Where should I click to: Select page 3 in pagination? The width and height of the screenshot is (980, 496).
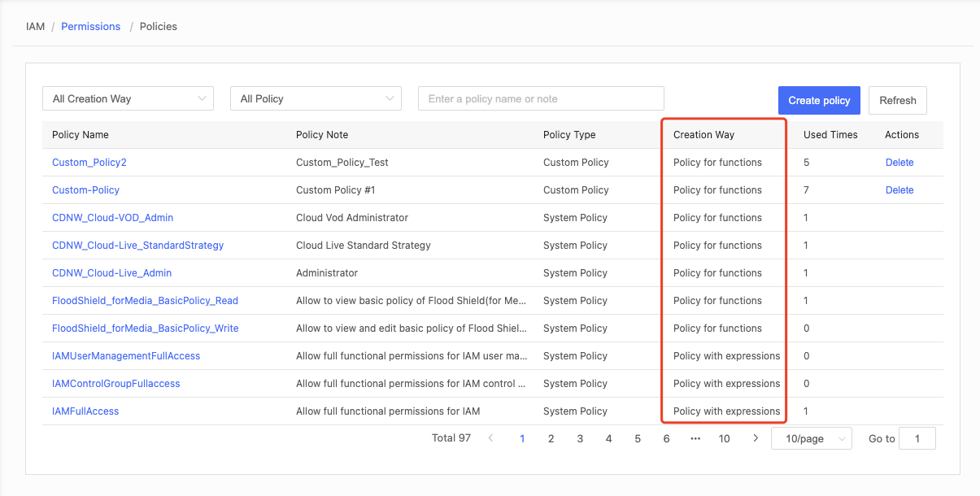(x=580, y=438)
